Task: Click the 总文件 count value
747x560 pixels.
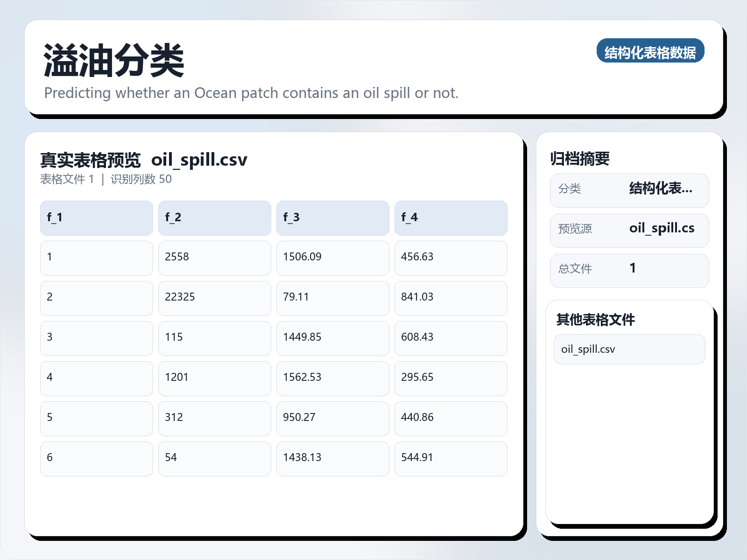Action: point(633,268)
